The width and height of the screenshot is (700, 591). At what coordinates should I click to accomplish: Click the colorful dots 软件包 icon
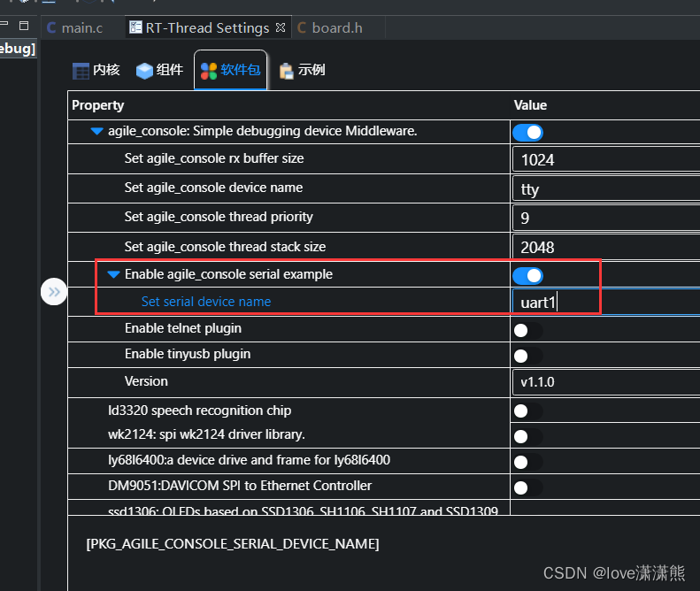click(x=209, y=71)
